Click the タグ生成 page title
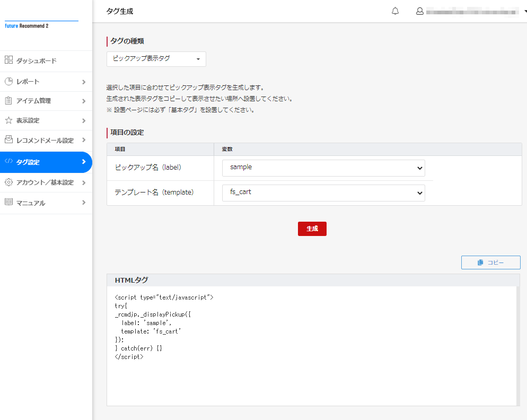 [120, 11]
